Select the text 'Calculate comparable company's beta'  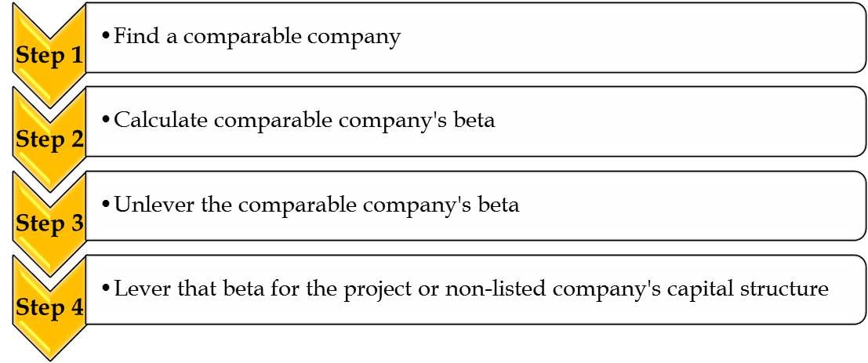304,121
